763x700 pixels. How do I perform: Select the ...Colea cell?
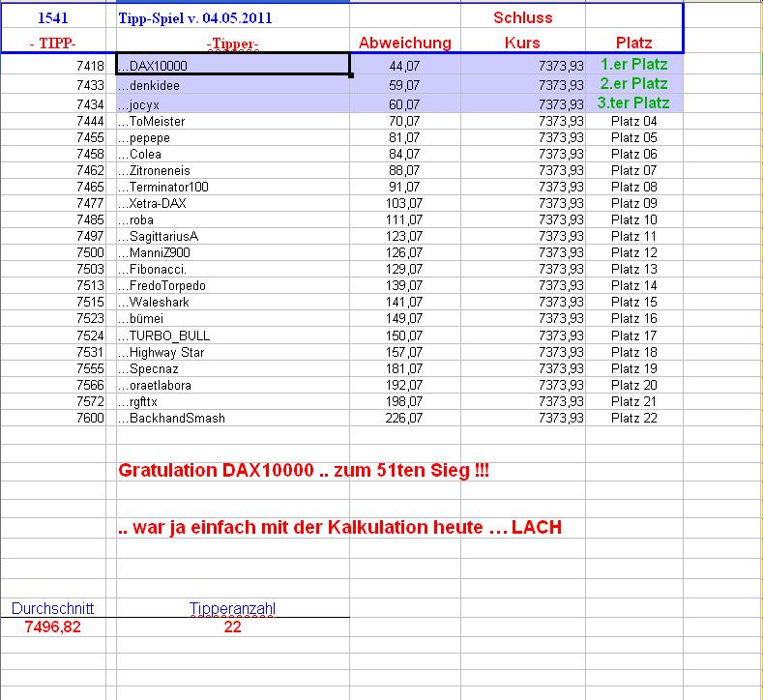click(233, 154)
